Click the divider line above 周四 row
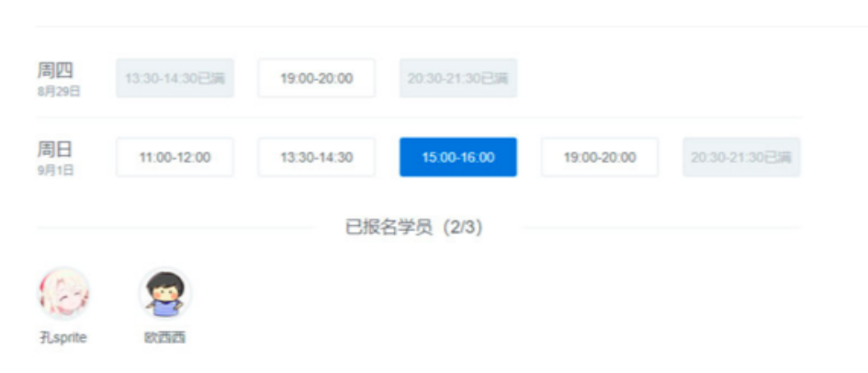The width and height of the screenshot is (868, 373). [x=452, y=26]
